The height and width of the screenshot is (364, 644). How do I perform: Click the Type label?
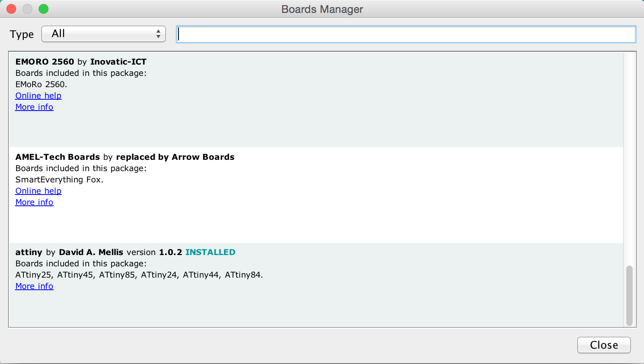[x=22, y=34]
